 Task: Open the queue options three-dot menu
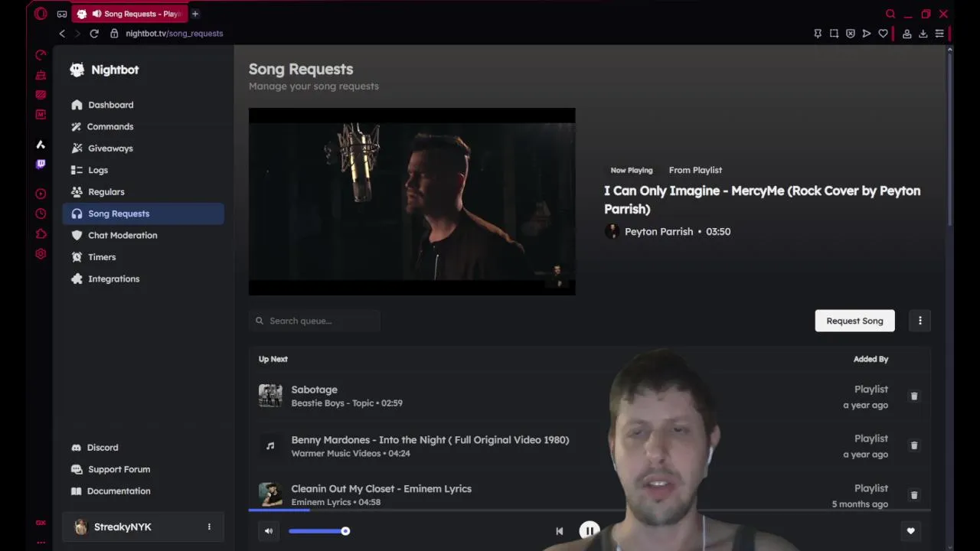point(920,321)
